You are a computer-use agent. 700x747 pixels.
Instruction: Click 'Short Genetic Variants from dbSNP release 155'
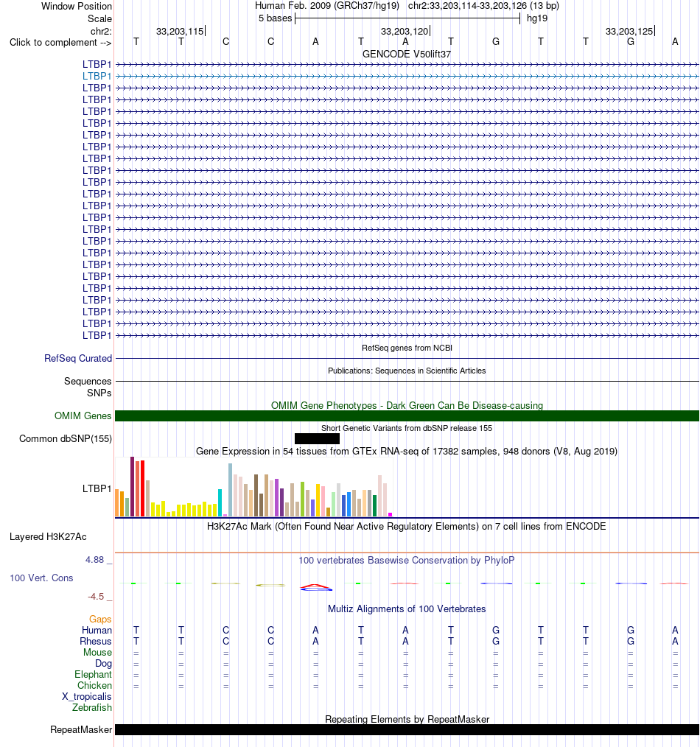(x=407, y=428)
